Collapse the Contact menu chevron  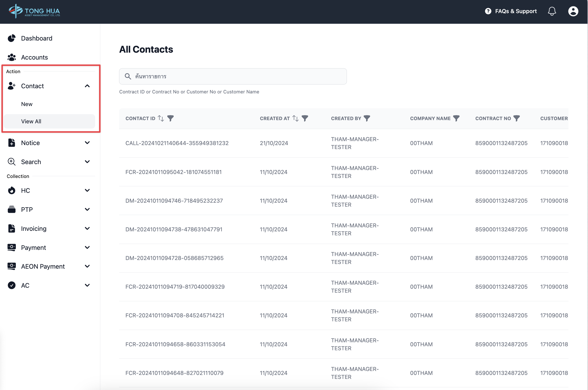coord(87,86)
